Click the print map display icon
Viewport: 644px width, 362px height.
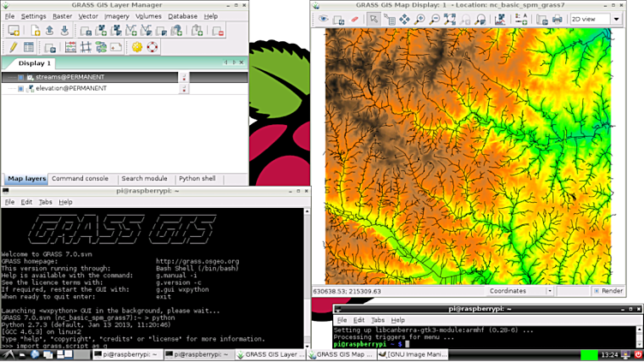[558, 19]
